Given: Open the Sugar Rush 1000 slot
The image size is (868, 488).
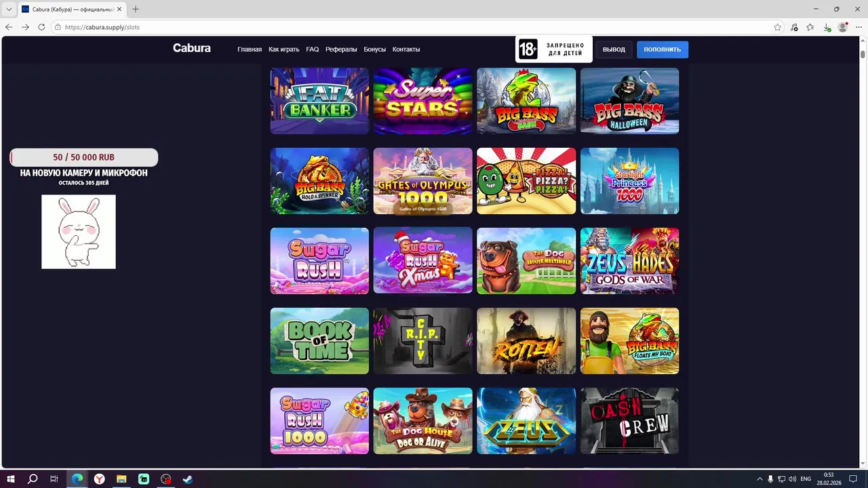Looking at the screenshot, I should tap(319, 421).
